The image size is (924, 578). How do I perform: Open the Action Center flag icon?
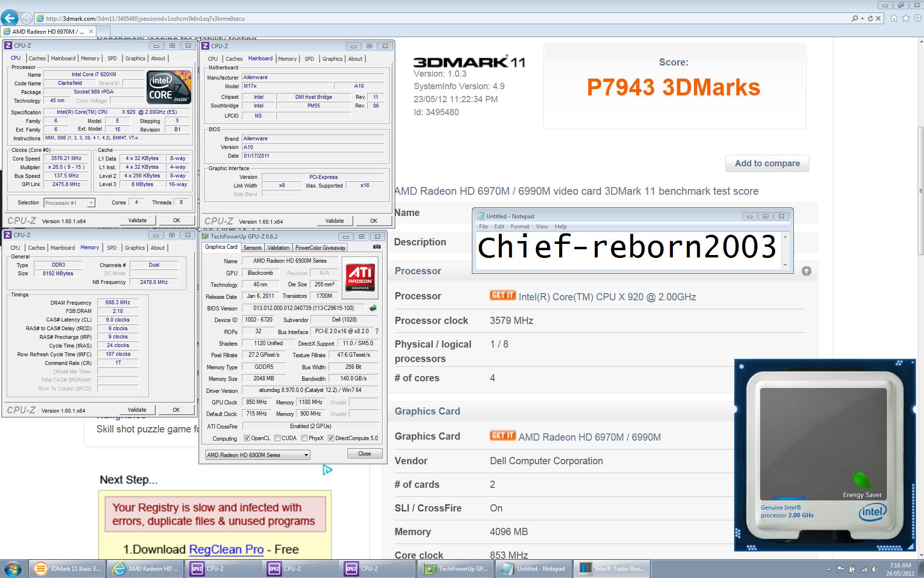tap(840, 569)
